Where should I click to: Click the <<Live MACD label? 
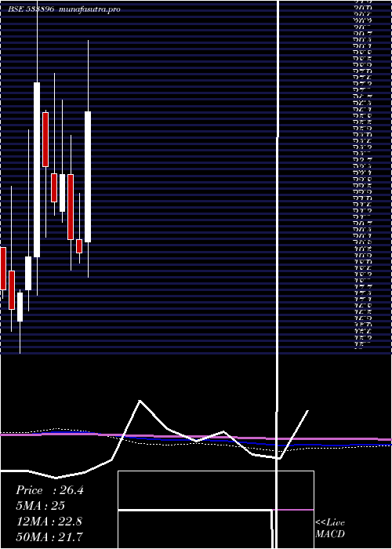[x=330, y=529]
